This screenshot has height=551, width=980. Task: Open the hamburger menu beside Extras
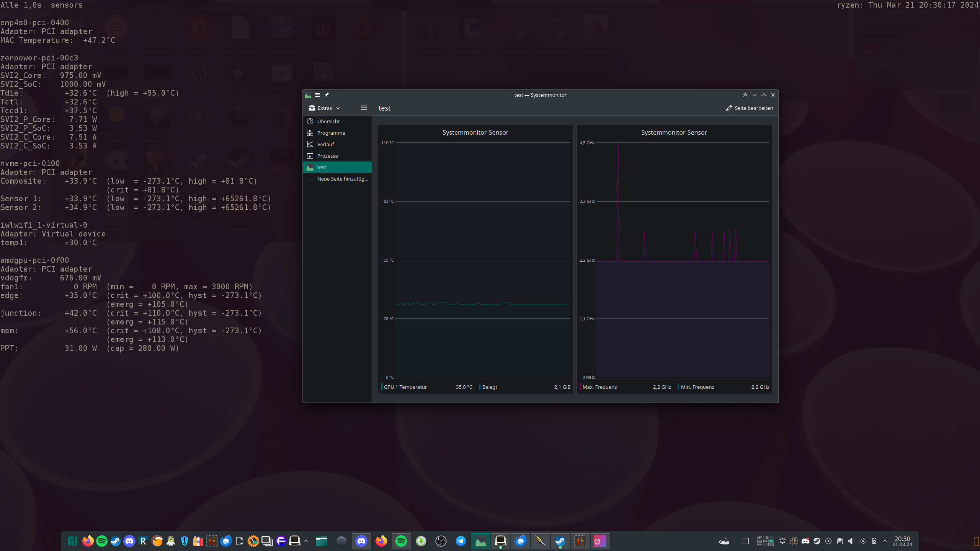363,108
